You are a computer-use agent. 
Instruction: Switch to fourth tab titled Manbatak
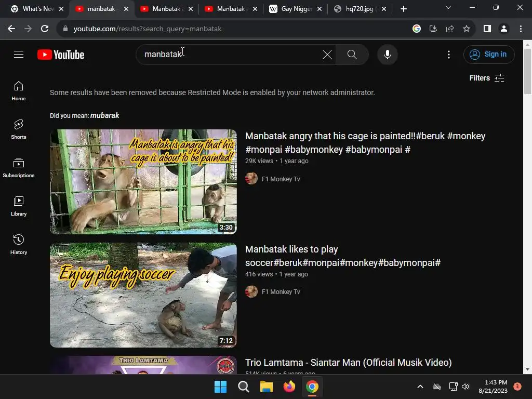231,9
